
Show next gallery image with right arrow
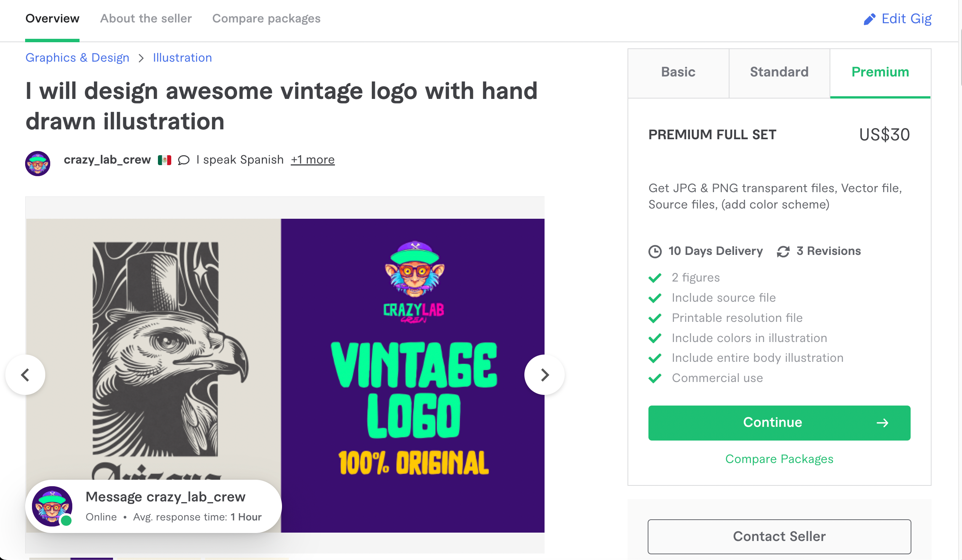coord(545,375)
